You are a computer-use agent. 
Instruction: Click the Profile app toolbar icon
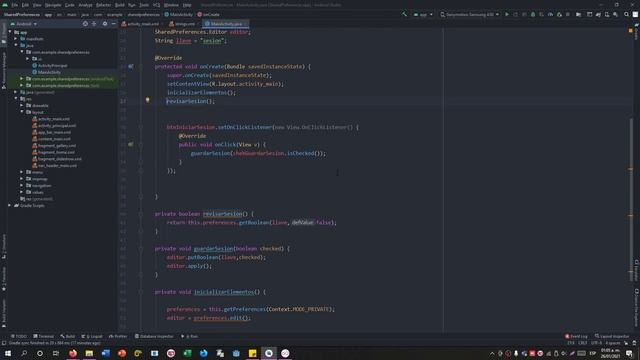click(x=550, y=14)
